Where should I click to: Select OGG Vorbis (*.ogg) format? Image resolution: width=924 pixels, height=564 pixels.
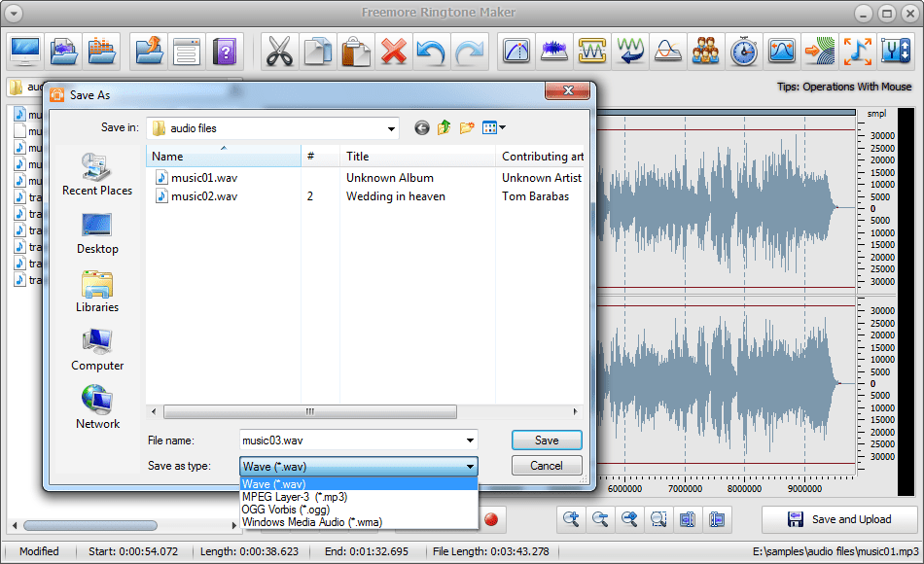coord(285,510)
